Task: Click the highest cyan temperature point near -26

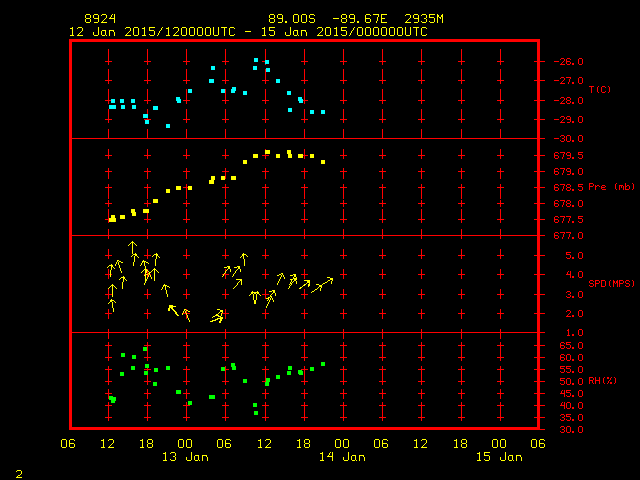Action: coord(256,60)
